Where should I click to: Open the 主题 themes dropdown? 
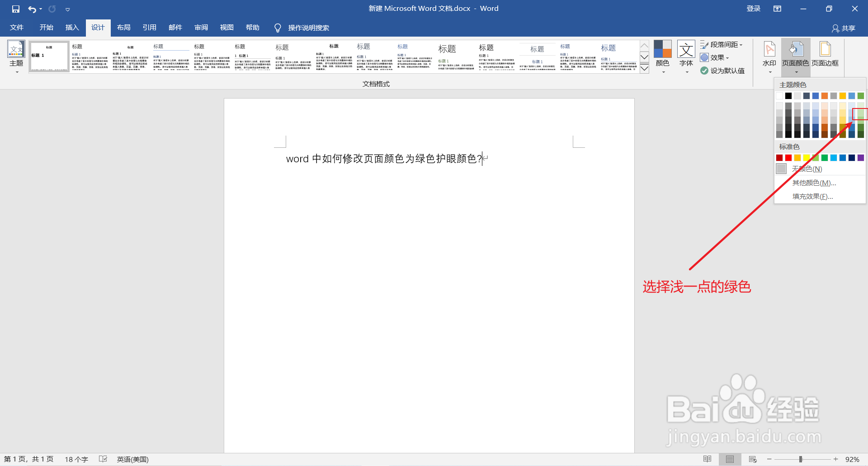tap(16, 57)
